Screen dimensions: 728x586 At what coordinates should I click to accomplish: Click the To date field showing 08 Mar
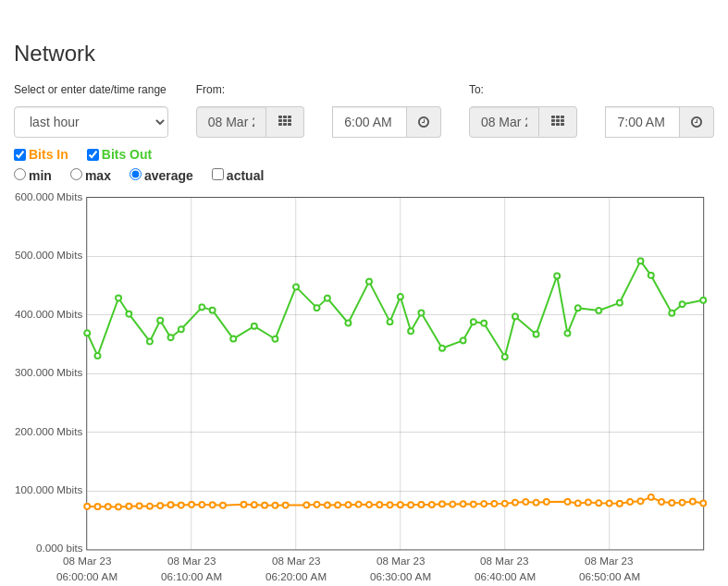(504, 122)
